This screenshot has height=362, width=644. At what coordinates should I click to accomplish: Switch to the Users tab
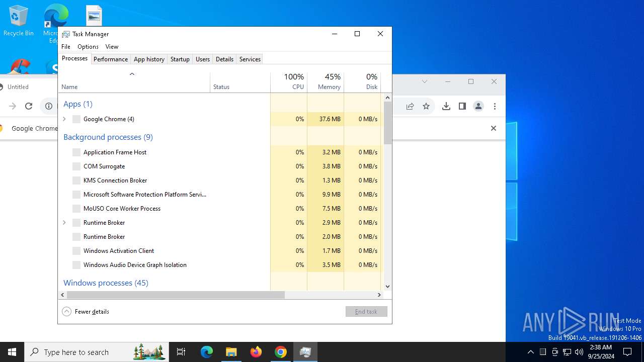(x=203, y=59)
